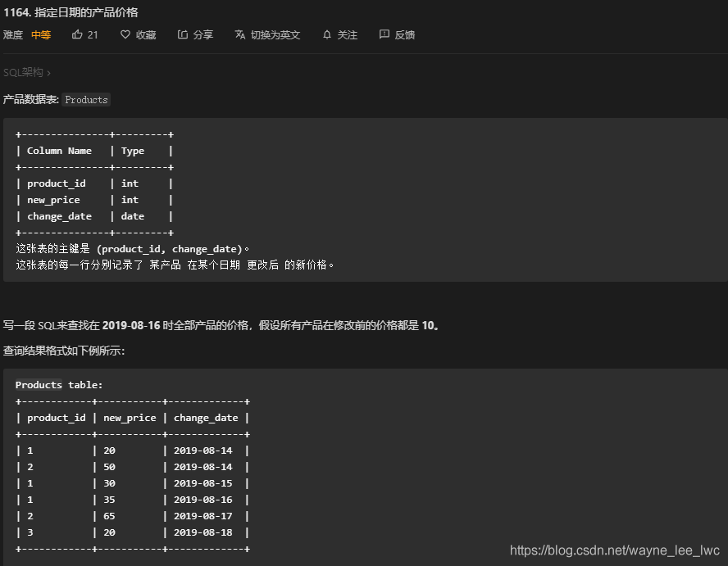
Task: Click change_date header in the example table
Action: 206,418
